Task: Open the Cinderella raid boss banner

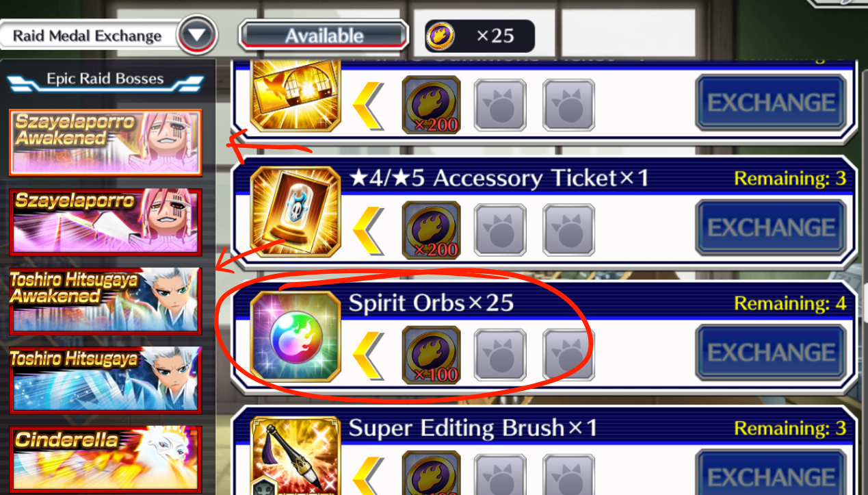Action: [105, 459]
